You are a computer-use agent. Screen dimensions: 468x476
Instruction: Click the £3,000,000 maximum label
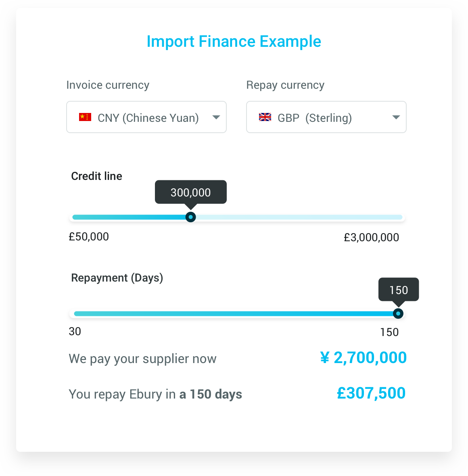(371, 237)
